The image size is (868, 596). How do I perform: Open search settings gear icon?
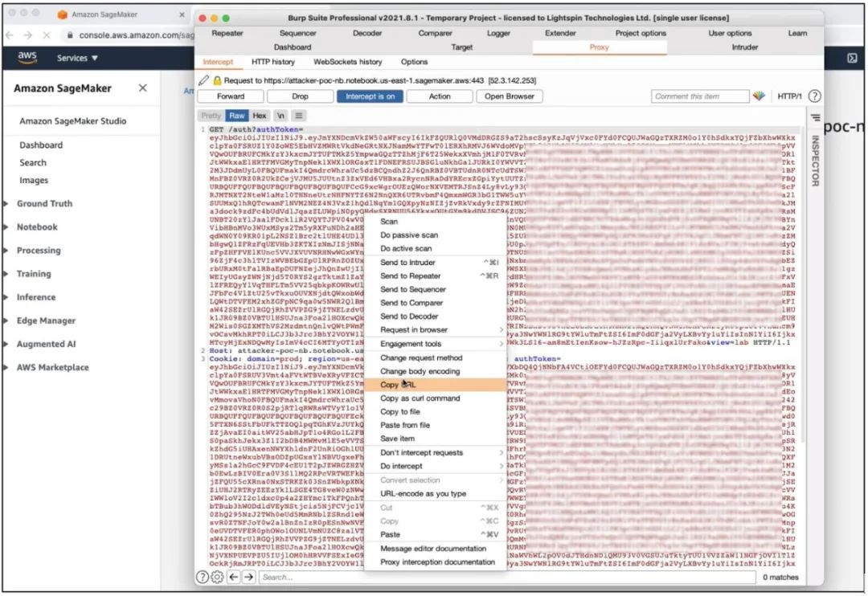coord(217,578)
